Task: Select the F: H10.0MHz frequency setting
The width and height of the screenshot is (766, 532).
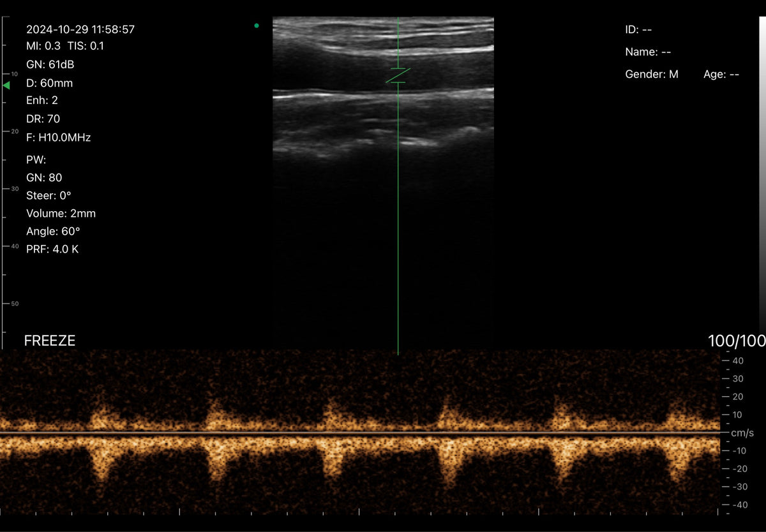Action: click(59, 137)
